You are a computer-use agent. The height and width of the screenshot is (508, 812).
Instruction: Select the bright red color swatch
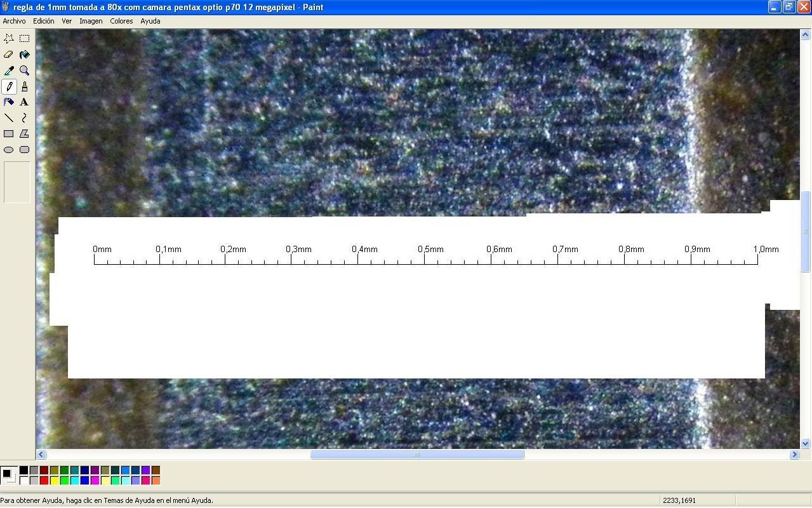coord(44,480)
